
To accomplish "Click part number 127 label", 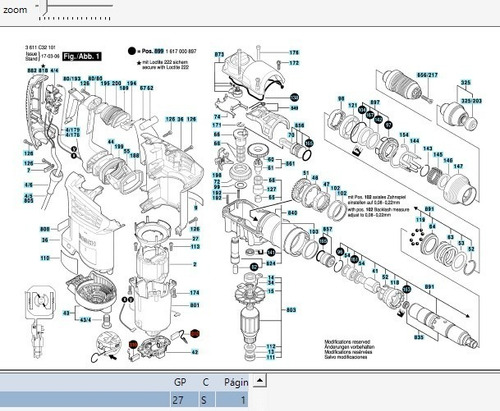I will click(x=272, y=189).
